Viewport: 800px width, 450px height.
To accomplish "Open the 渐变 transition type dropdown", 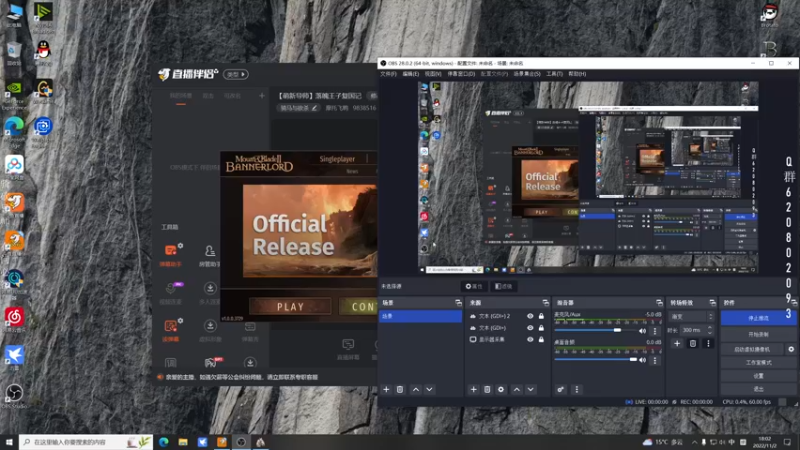I will coord(691,317).
